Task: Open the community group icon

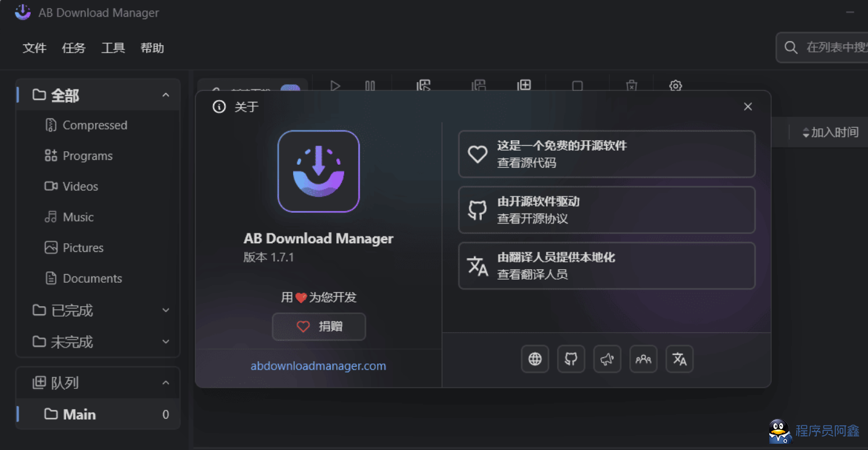Action: pos(643,359)
